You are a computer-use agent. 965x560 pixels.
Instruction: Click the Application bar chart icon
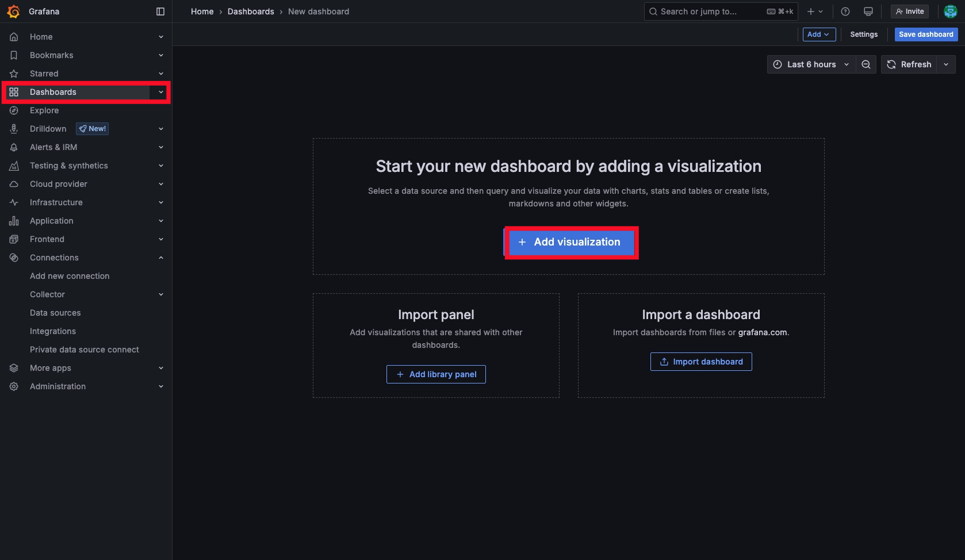point(14,221)
